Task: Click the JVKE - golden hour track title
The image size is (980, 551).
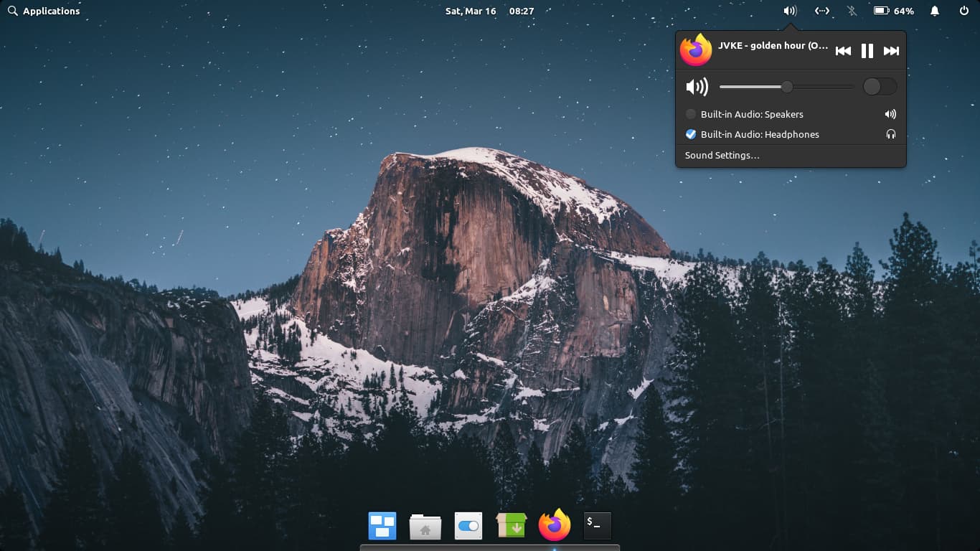Action: 773,45
